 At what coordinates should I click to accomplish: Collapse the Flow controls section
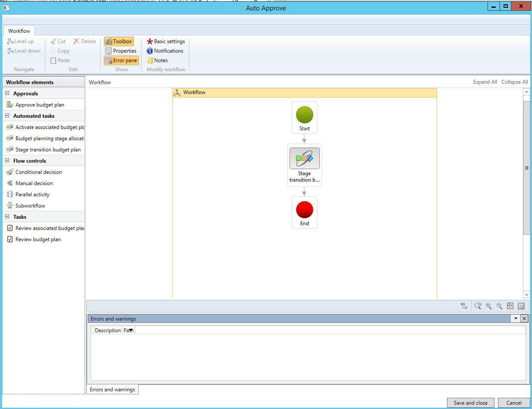7,161
